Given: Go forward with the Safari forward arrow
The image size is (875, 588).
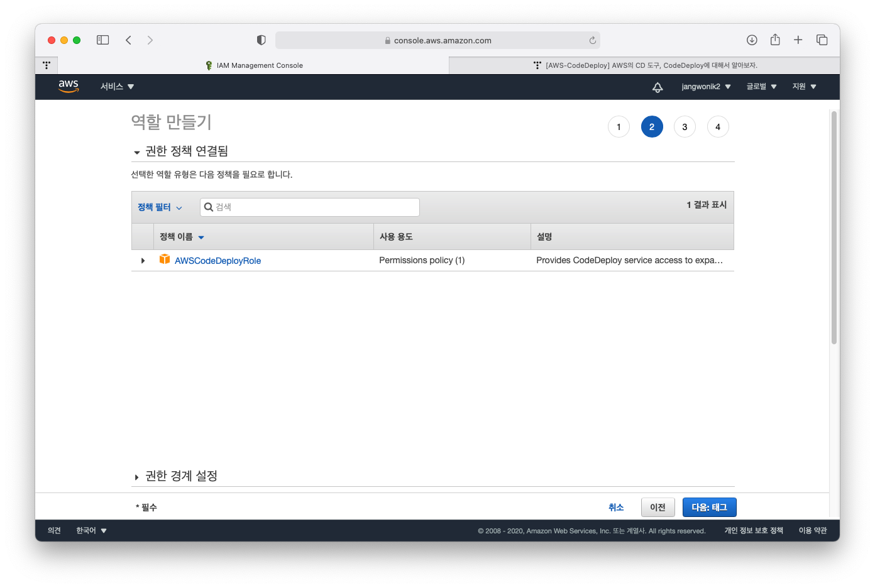Looking at the screenshot, I should (x=150, y=40).
